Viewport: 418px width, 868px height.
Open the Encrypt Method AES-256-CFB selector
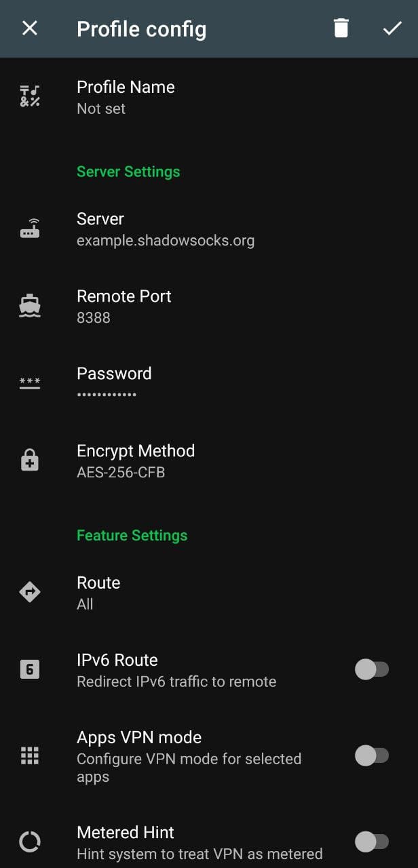click(x=136, y=461)
